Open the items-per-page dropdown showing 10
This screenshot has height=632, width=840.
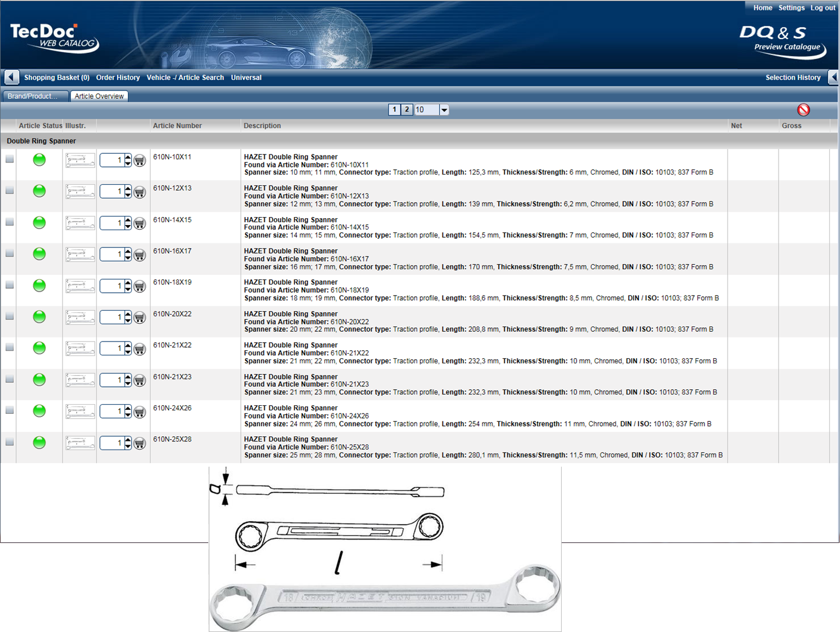444,110
